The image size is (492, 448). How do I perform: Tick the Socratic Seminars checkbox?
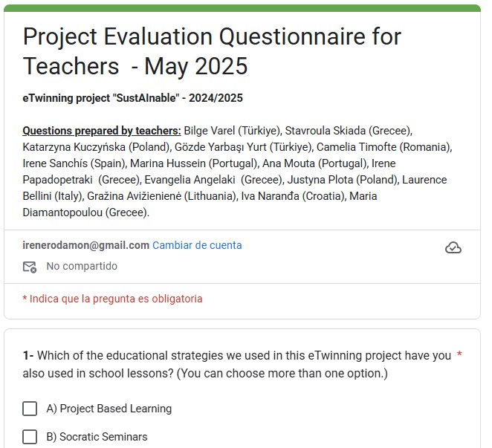(30, 437)
